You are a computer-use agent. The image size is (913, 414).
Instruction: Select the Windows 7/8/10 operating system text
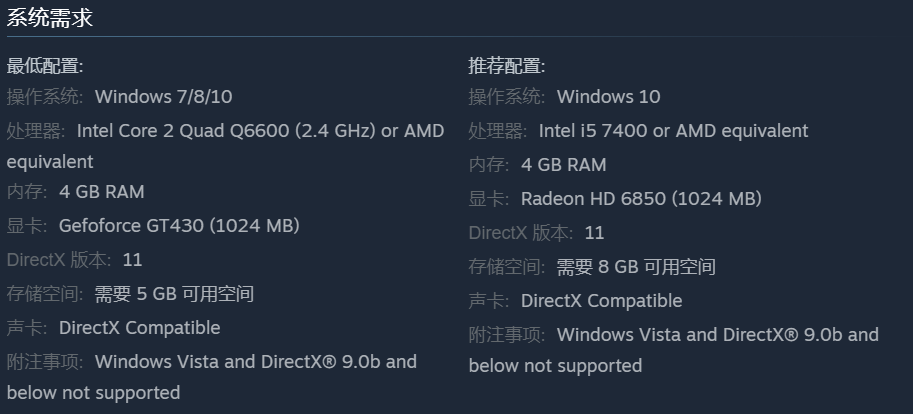[x=163, y=97]
